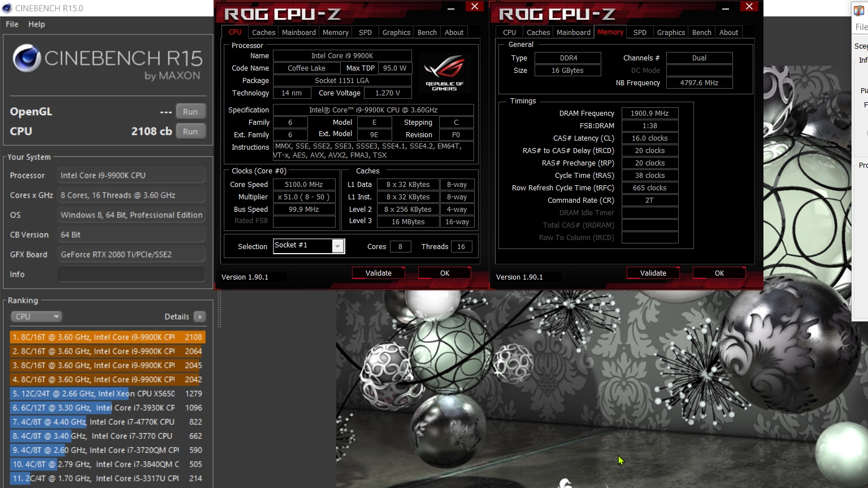Select ranking entry with score 2045

tap(107, 365)
